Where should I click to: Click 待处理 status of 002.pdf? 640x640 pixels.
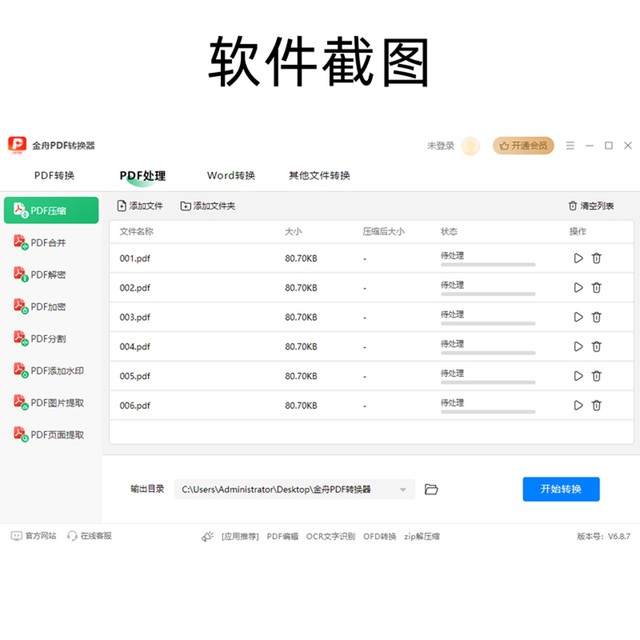(452, 284)
